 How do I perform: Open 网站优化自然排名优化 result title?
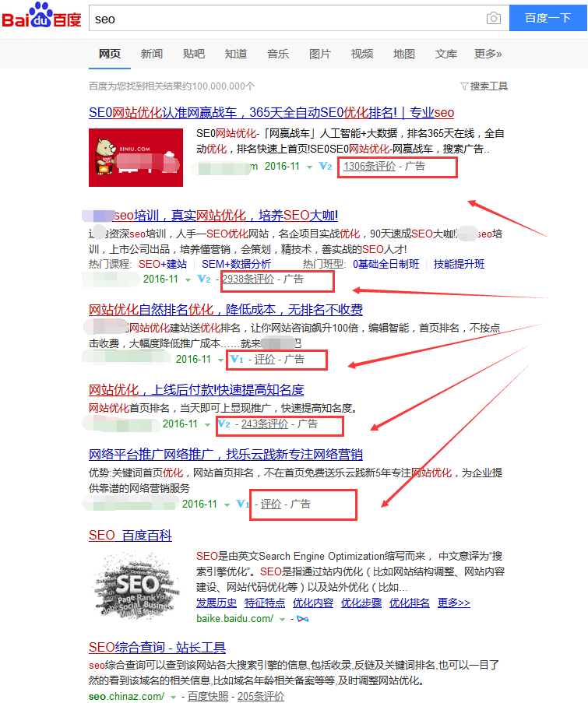click(x=226, y=310)
